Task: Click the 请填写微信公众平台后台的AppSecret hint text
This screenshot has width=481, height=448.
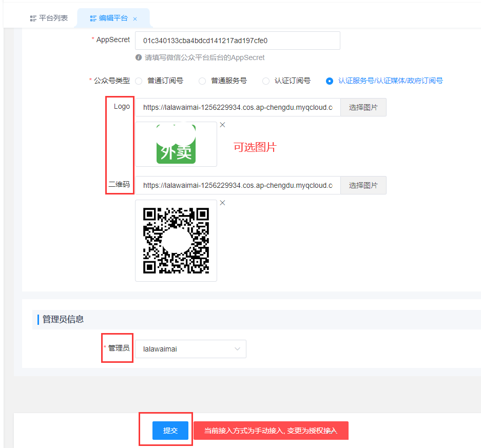Action: pyautogui.click(x=204, y=57)
